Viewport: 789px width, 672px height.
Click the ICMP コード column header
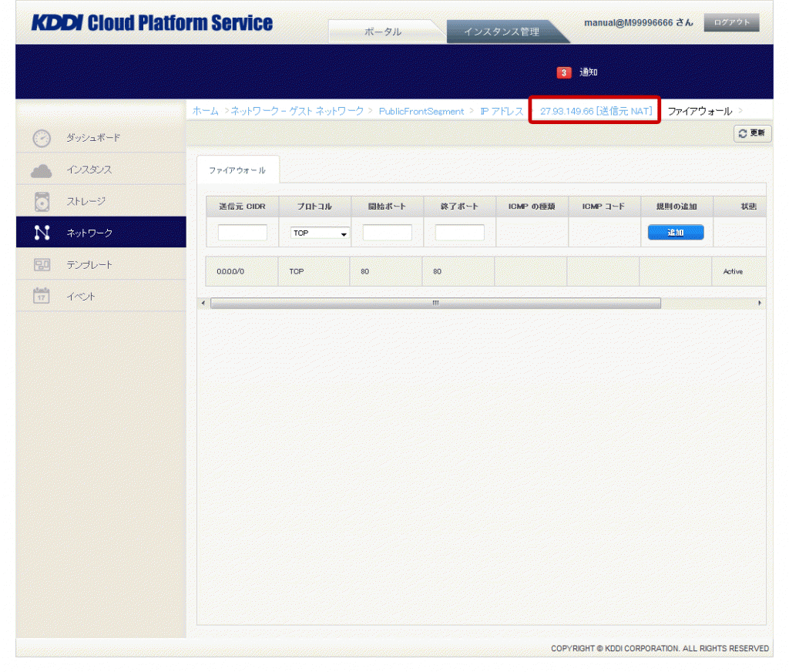click(x=604, y=207)
